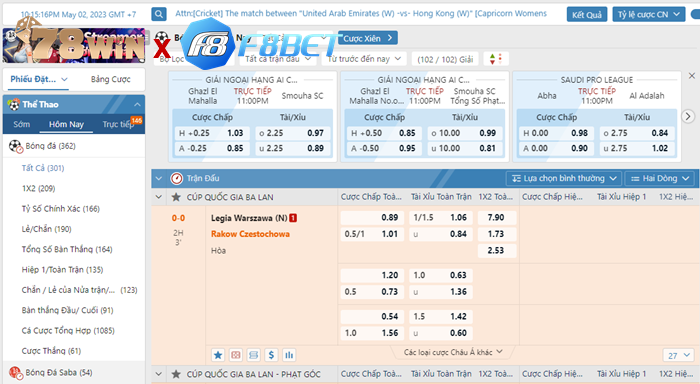Collapse the PHẠT GÓC league row

click(158, 374)
